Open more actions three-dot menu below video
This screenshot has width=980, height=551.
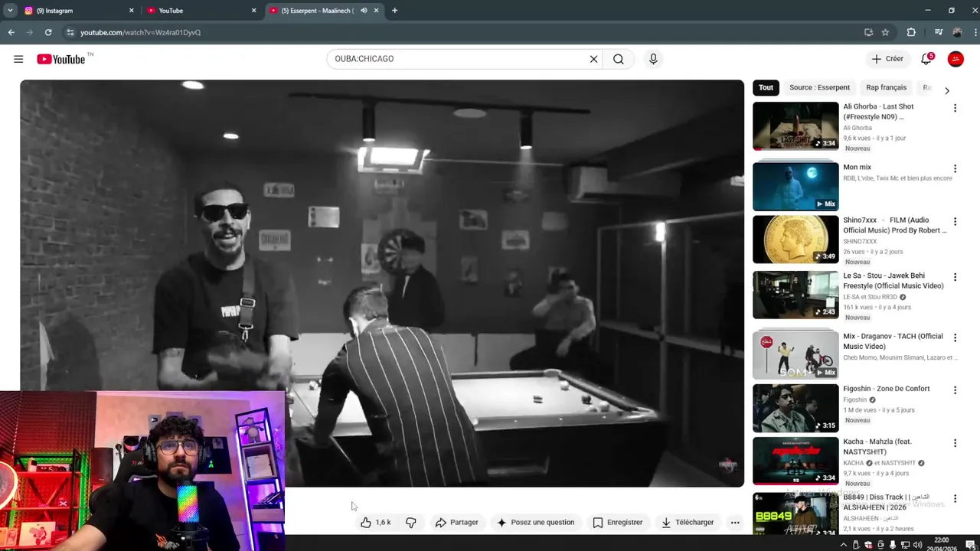[735, 523]
